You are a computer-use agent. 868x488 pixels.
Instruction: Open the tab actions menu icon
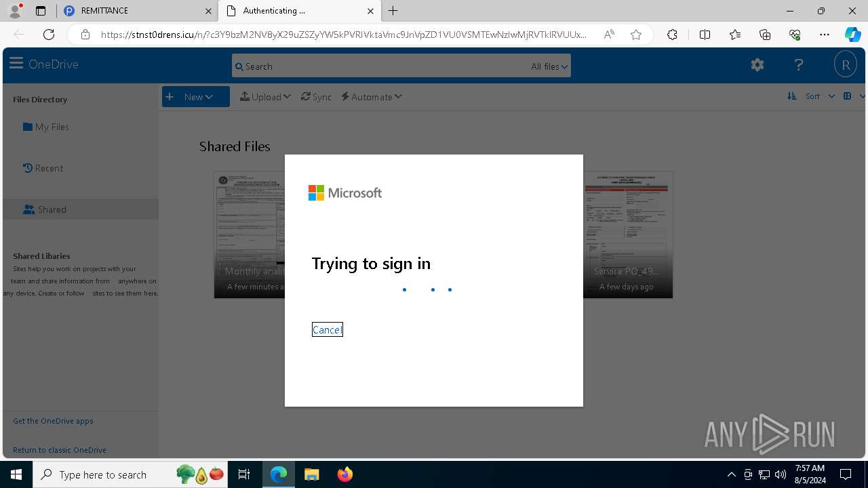click(41, 11)
